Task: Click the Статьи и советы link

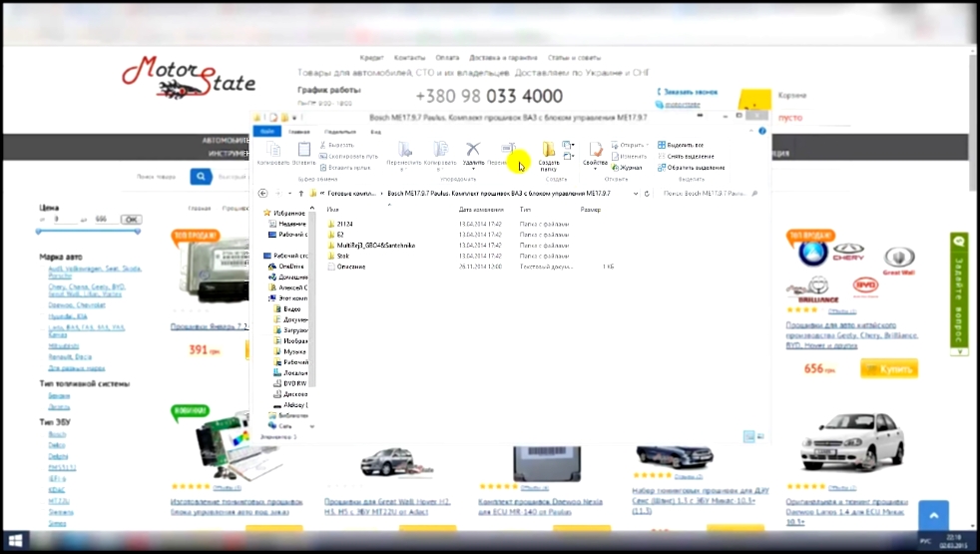Action: click(574, 58)
